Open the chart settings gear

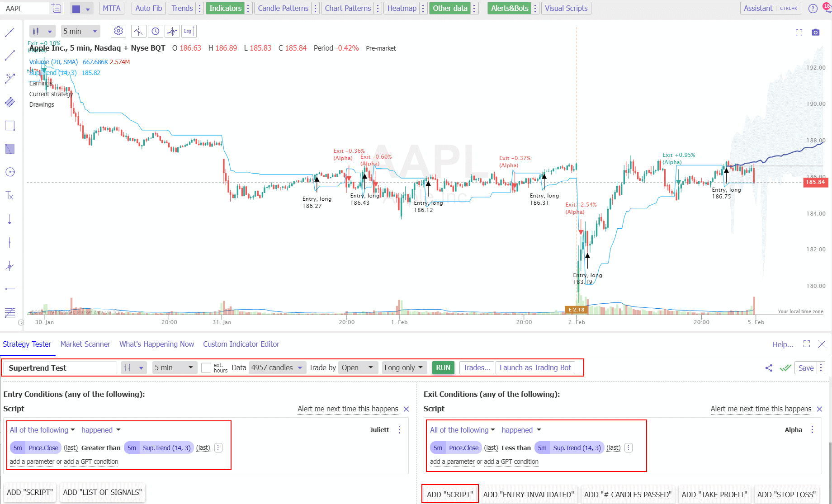(118, 31)
